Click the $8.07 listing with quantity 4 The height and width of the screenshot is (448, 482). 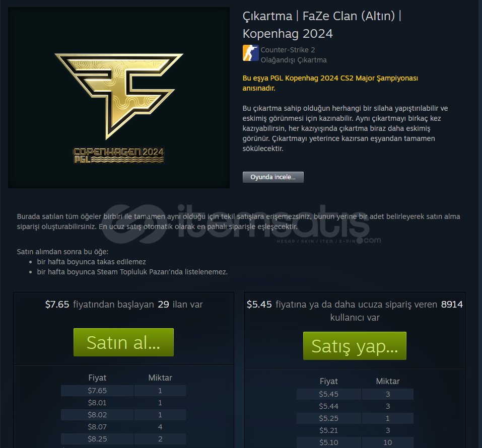point(123,427)
